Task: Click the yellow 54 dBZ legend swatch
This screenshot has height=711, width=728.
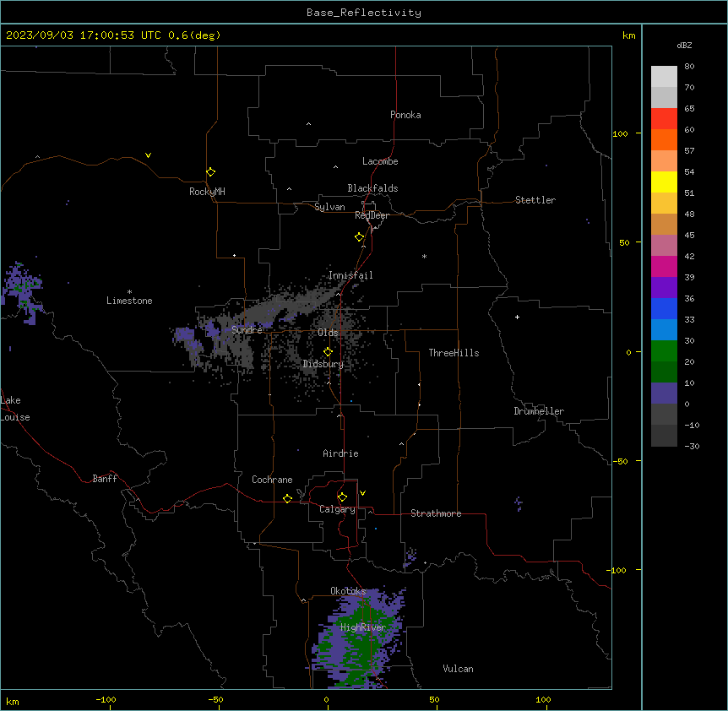Action: (x=664, y=182)
